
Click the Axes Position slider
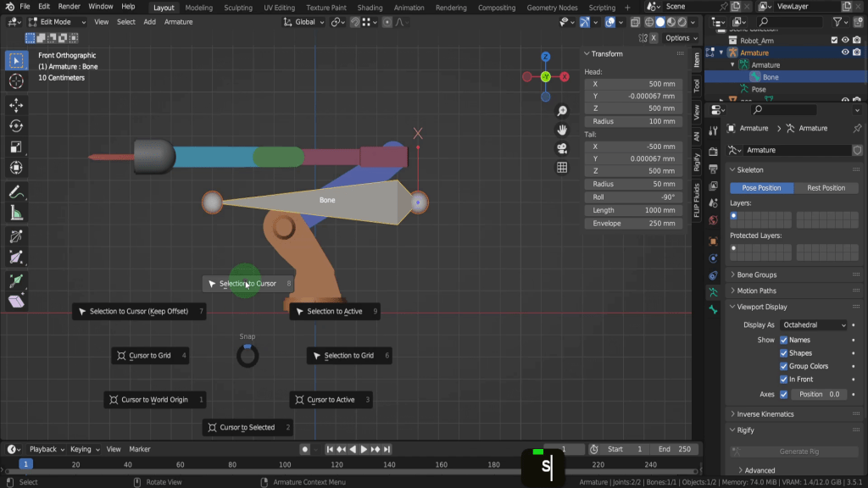819,395
